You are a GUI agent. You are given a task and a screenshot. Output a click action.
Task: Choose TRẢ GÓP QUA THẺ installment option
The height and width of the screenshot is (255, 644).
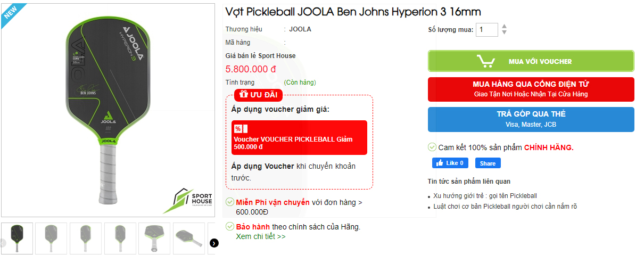click(x=531, y=119)
